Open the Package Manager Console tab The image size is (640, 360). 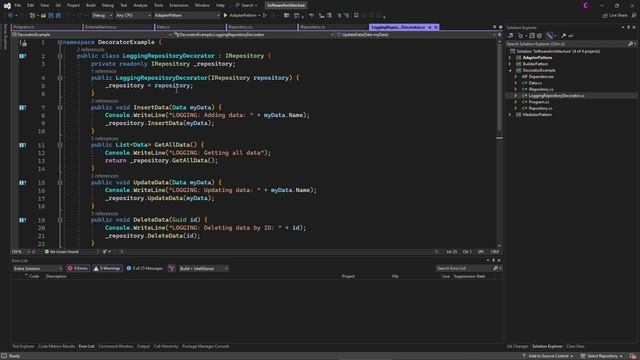(205, 346)
